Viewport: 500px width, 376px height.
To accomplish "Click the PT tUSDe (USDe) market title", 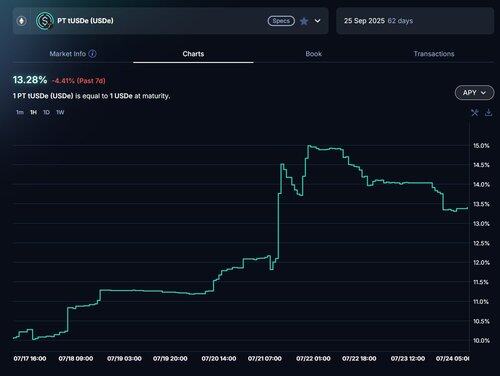I will (85, 21).
